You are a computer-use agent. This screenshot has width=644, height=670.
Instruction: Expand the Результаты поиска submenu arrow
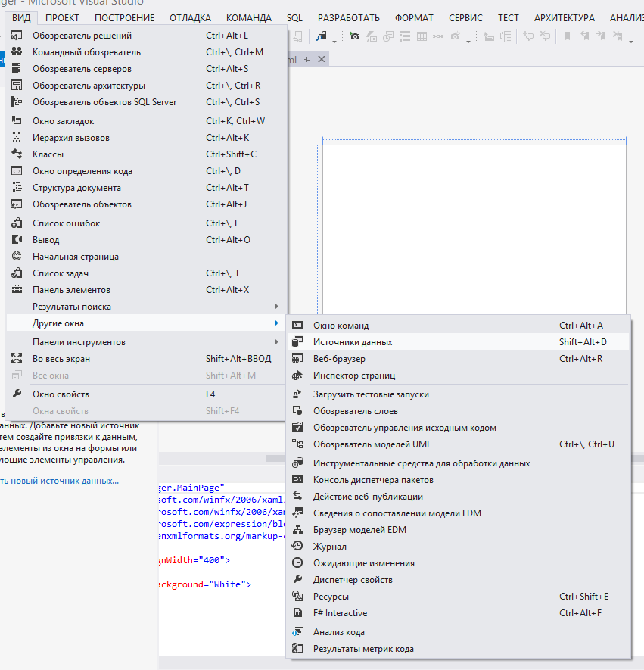[x=277, y=307]
